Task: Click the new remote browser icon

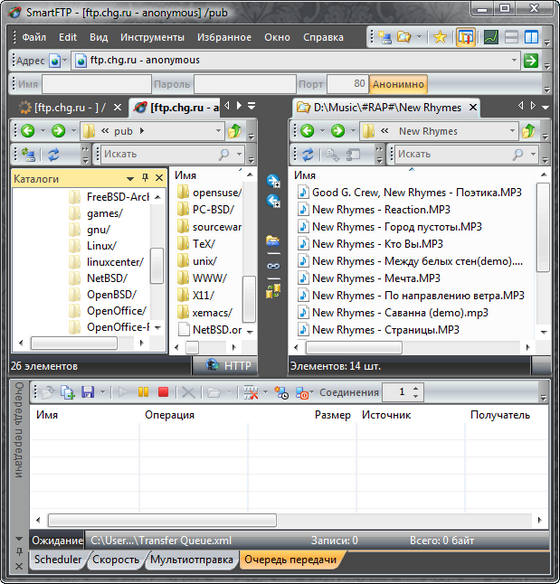Action: pos(384,37)
